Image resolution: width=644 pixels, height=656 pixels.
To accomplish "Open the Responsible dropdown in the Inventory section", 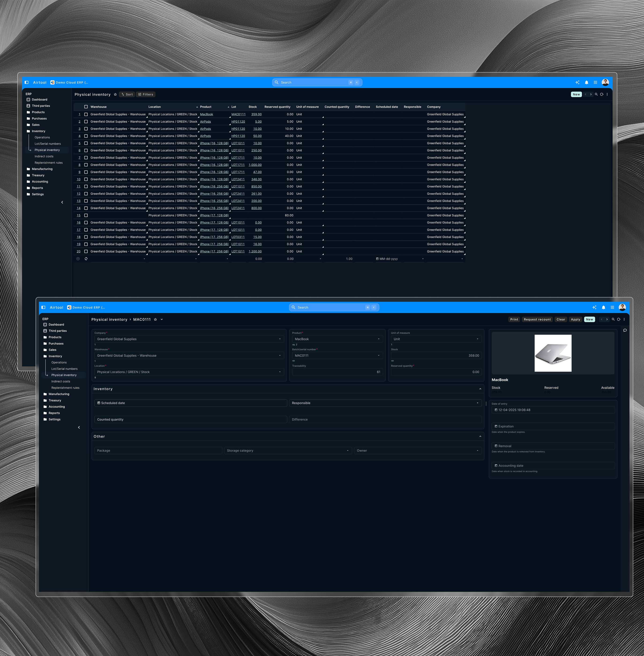I will (x=385, y=403).
